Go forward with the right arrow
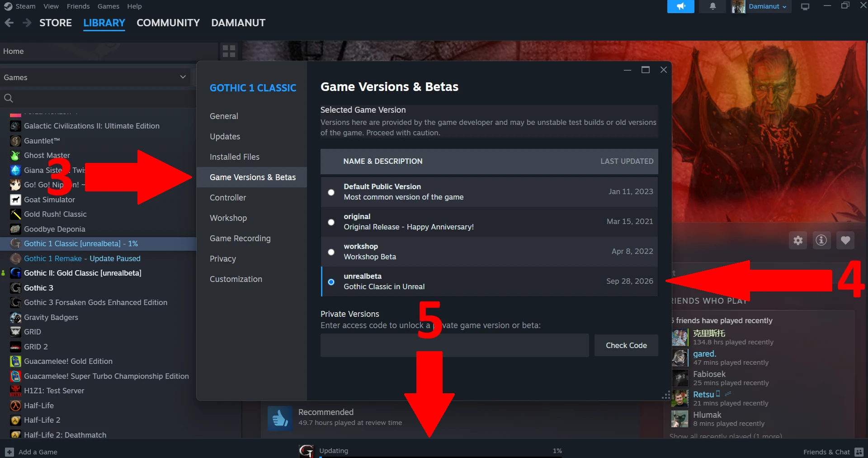This screenshot has height=458, width=868. click(x=27, y=23)
